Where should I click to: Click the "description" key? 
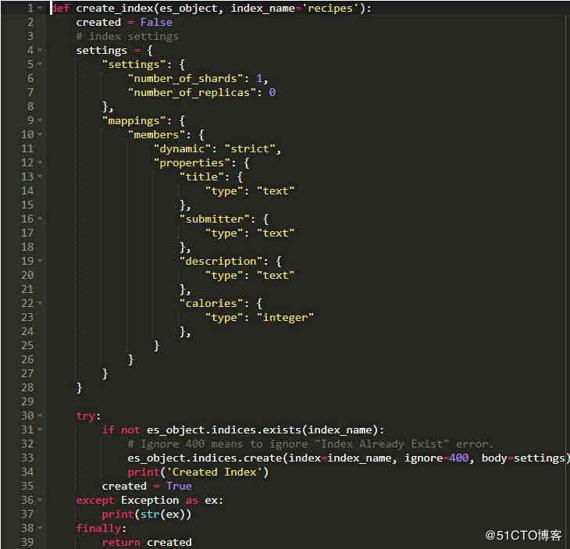(221, 261)
